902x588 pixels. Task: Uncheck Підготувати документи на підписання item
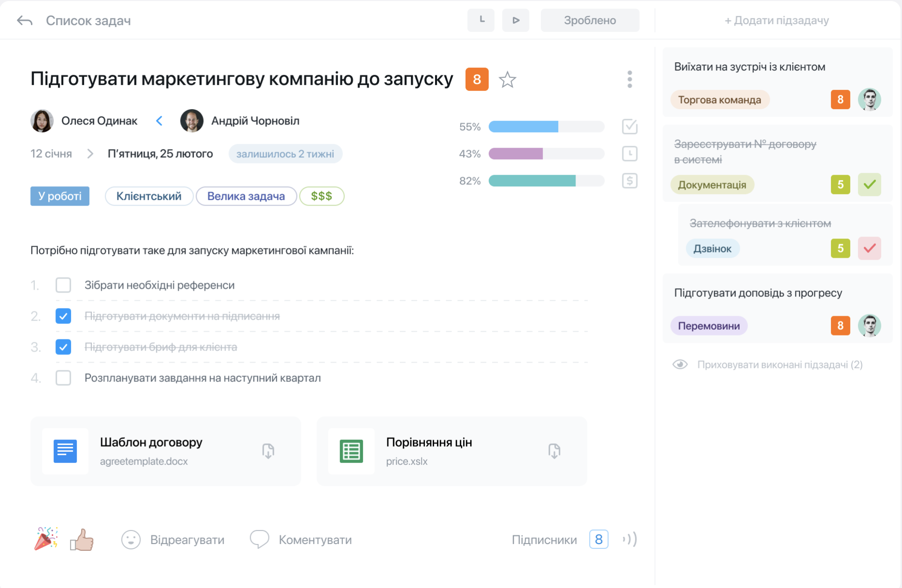[63, 316]
